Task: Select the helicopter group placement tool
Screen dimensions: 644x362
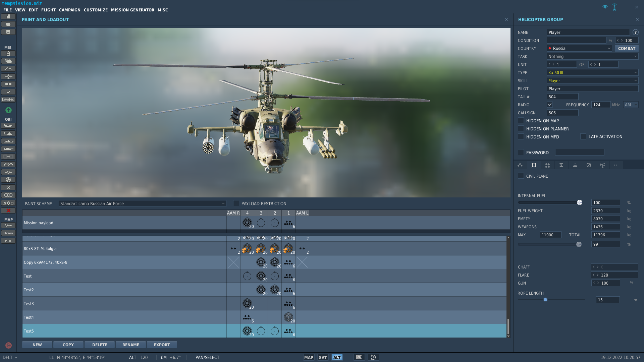Action: [x=8, y=133]
